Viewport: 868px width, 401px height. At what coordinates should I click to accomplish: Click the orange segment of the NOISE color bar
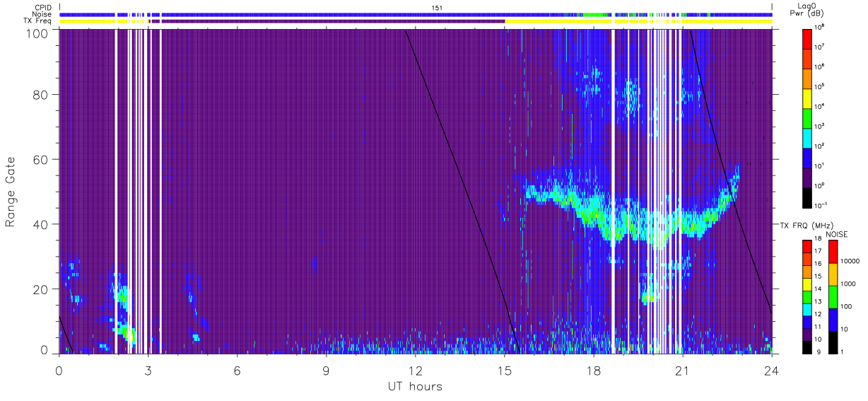point(833,274)
